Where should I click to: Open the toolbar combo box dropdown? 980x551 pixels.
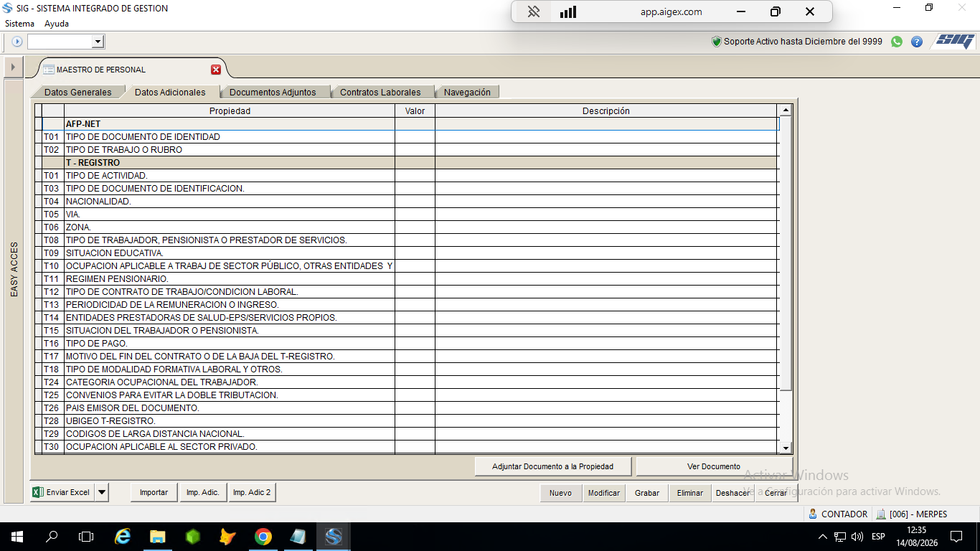98,42
